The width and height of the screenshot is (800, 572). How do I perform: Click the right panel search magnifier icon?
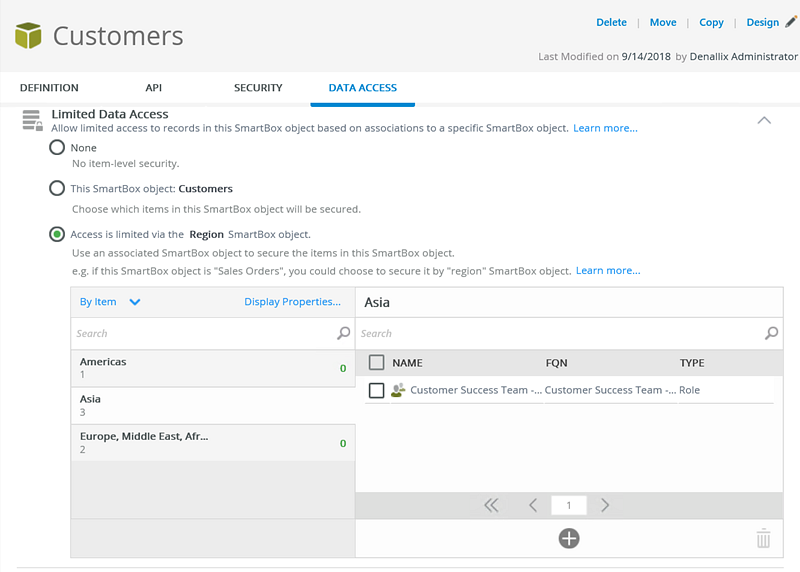point(771,333)
